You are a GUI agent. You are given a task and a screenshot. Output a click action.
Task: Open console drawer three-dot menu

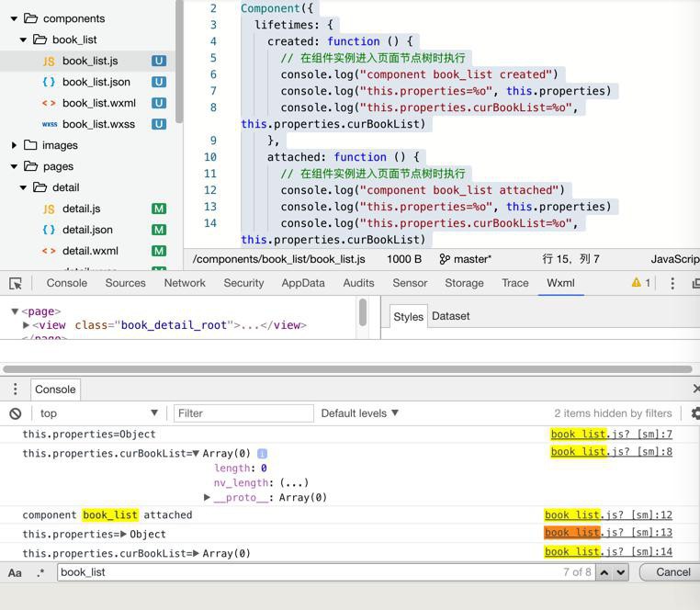15,390
